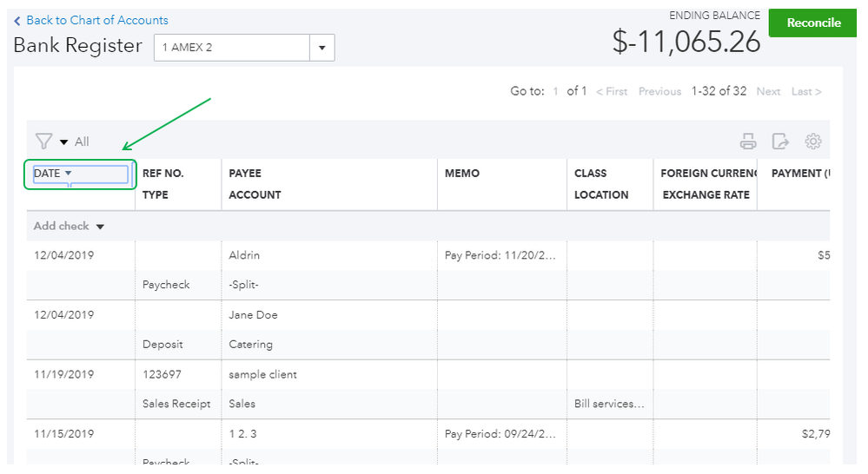This screenshot has height=474, width=868.
Task: Select the Aldrin paycheck row
Action: pos(243,256)
